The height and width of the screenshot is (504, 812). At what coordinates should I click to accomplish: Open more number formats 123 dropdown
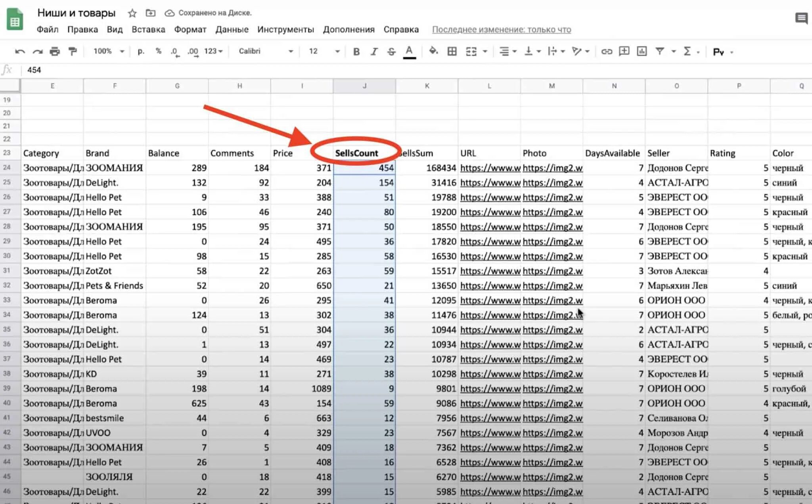point(213,51)
